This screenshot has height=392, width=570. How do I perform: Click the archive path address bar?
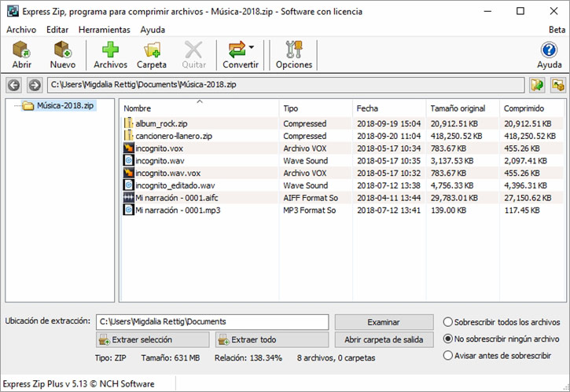[x=285, y=85]
